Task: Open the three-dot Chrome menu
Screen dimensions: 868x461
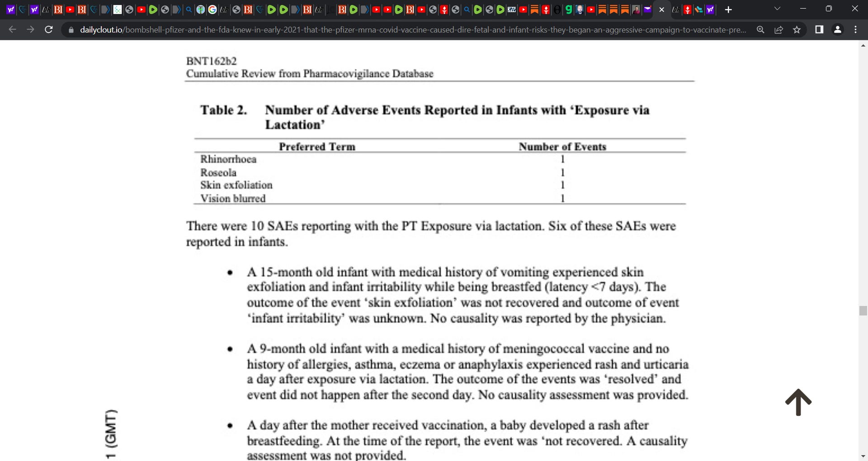Action: [855, 30]
